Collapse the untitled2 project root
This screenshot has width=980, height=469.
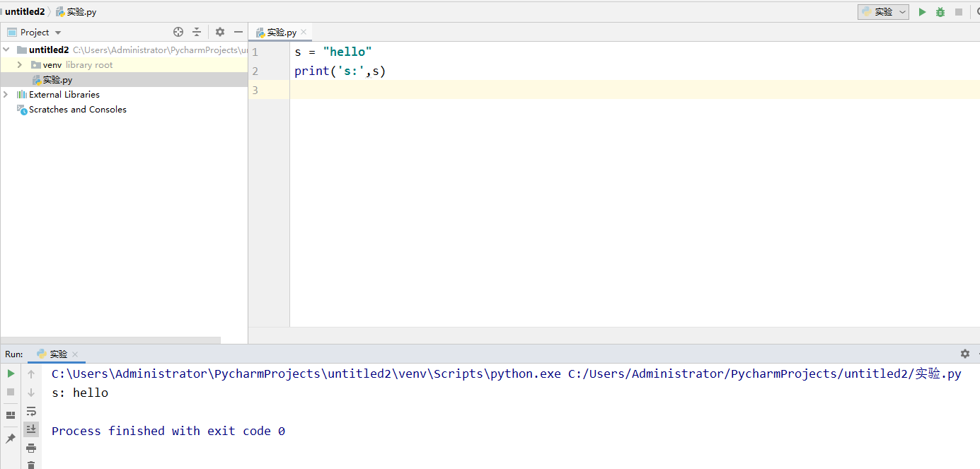(x=6, y=50)
